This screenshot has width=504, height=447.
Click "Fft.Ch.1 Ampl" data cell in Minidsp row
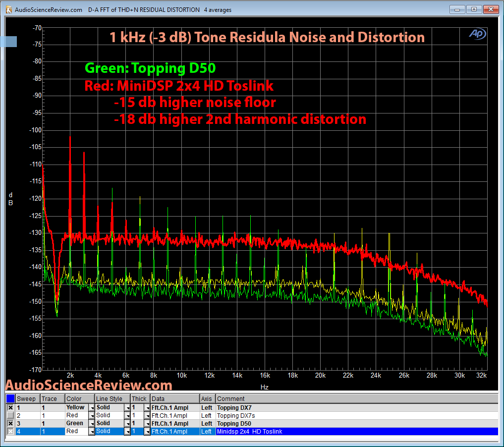[x=175, y=432]
